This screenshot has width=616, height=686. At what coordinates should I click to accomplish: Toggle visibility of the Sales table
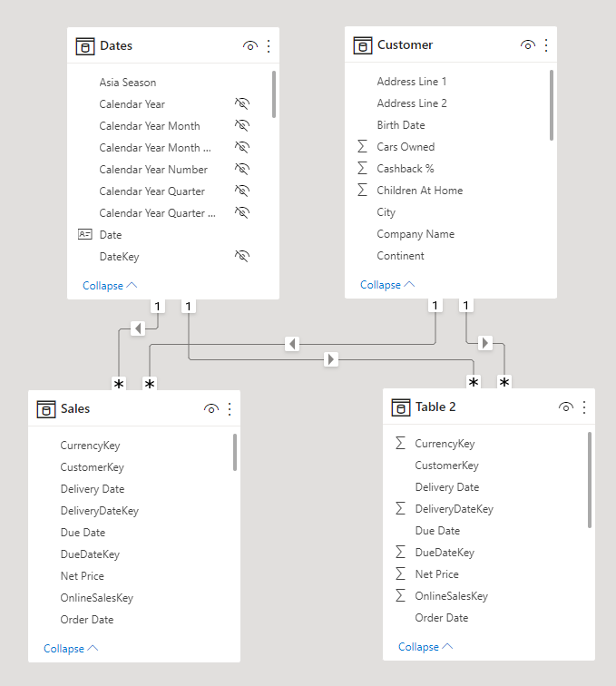(211, 409)
